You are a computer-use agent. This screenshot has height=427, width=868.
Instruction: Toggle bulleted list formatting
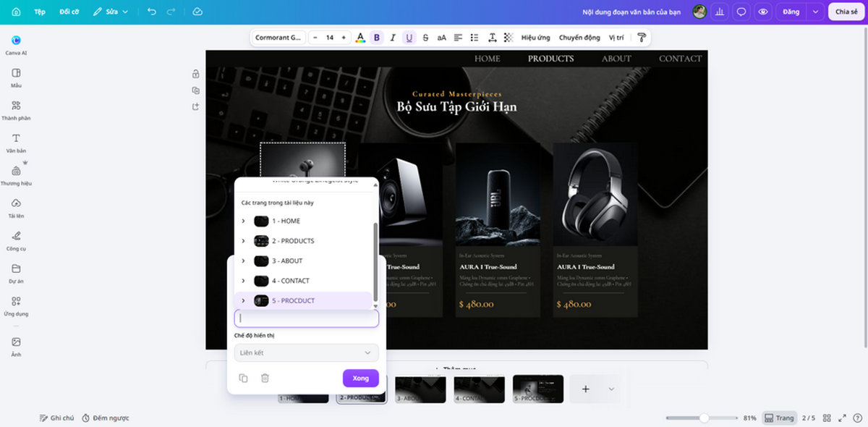tap(475, 38)
